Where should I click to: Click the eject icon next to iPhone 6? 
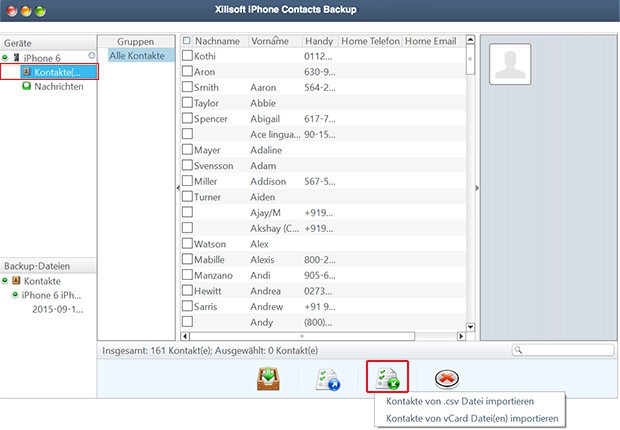92,55
